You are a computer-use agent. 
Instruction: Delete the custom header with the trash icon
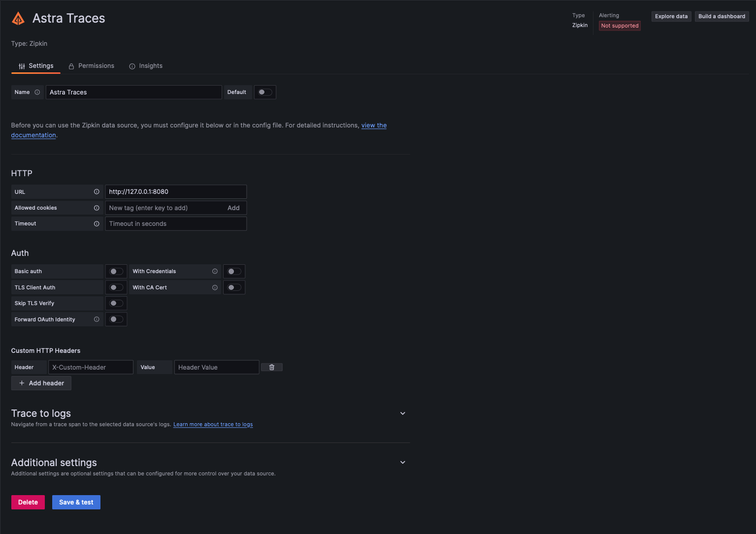272,367
